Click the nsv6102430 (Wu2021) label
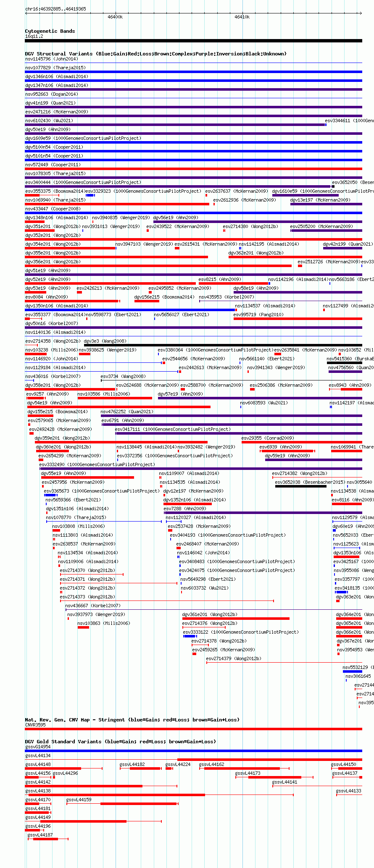This screenshot has height=868, width=374. [49, 121]
